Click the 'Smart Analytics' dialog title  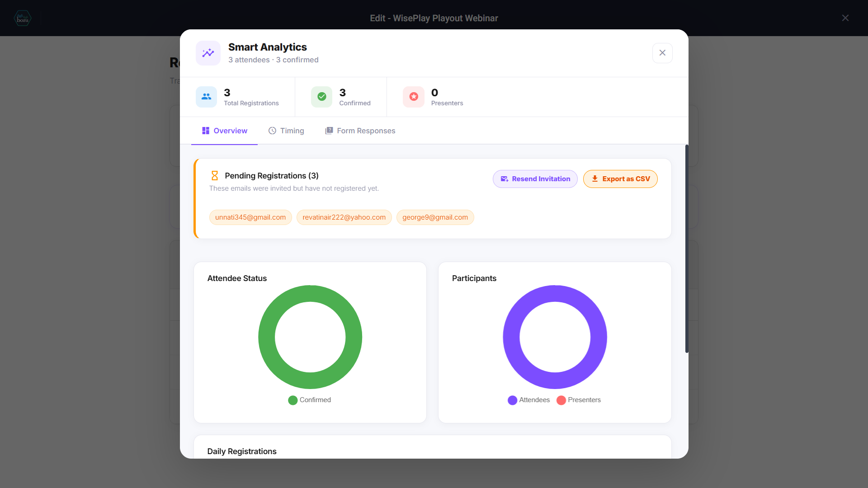[x=268, y=47]
